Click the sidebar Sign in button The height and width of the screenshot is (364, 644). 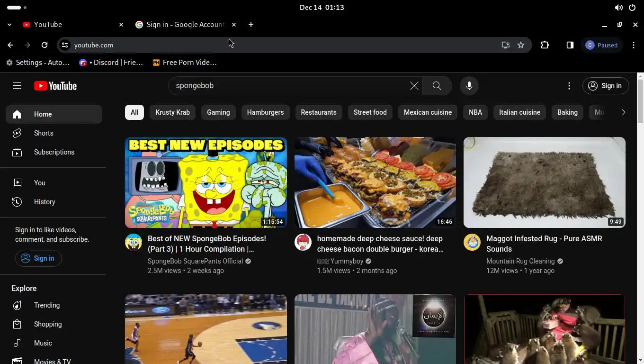38,258
